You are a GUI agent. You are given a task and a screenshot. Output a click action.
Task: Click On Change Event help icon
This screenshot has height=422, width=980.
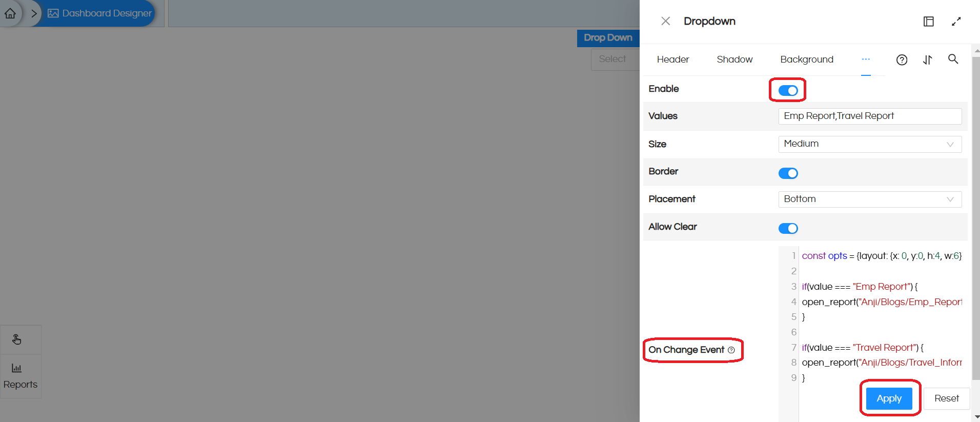(731, 350)
